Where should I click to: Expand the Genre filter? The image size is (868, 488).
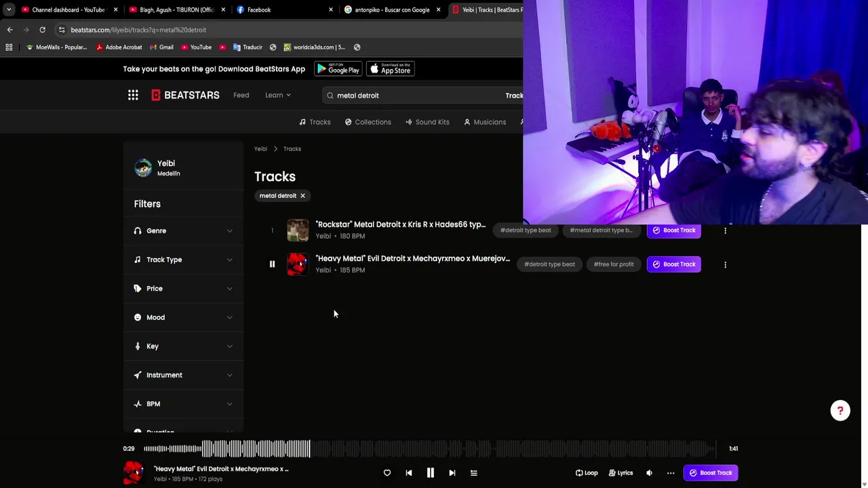(183, 231)
